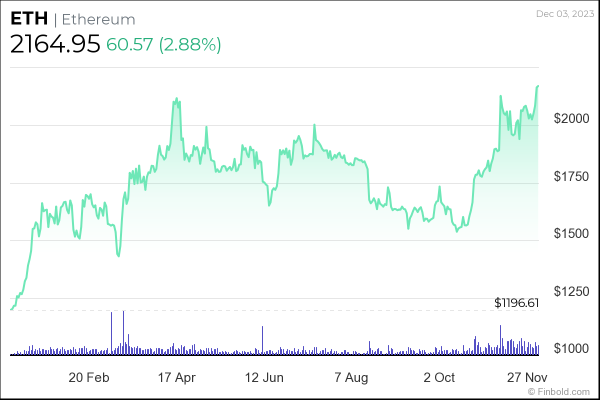Click the mid-April price peak on chart
This screenshot has width=600, height=400.
pos(177,99)
